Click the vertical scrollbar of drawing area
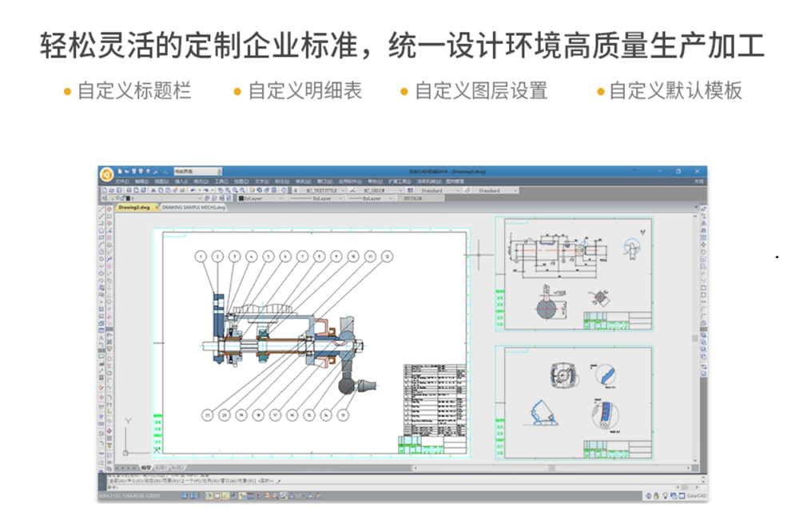Screen dimensions: 799x532 click(695, 337)
